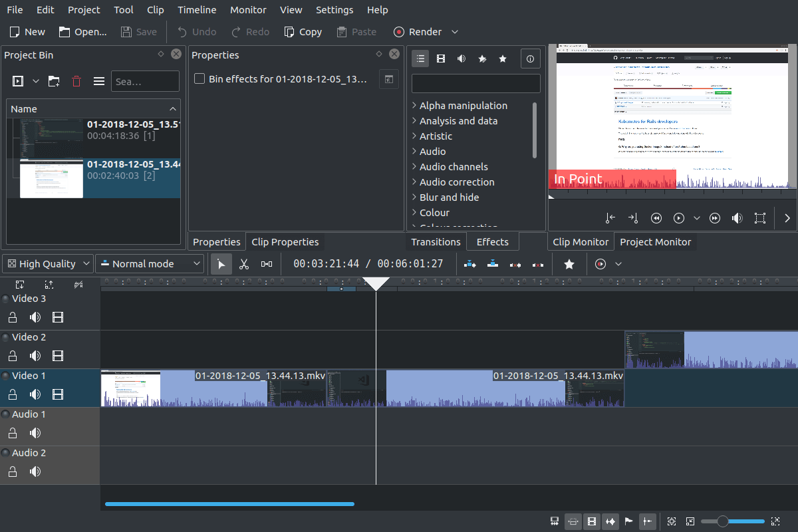
Task: Expand the Alpha manipulation effects category
Action: (x=414, y=106)
